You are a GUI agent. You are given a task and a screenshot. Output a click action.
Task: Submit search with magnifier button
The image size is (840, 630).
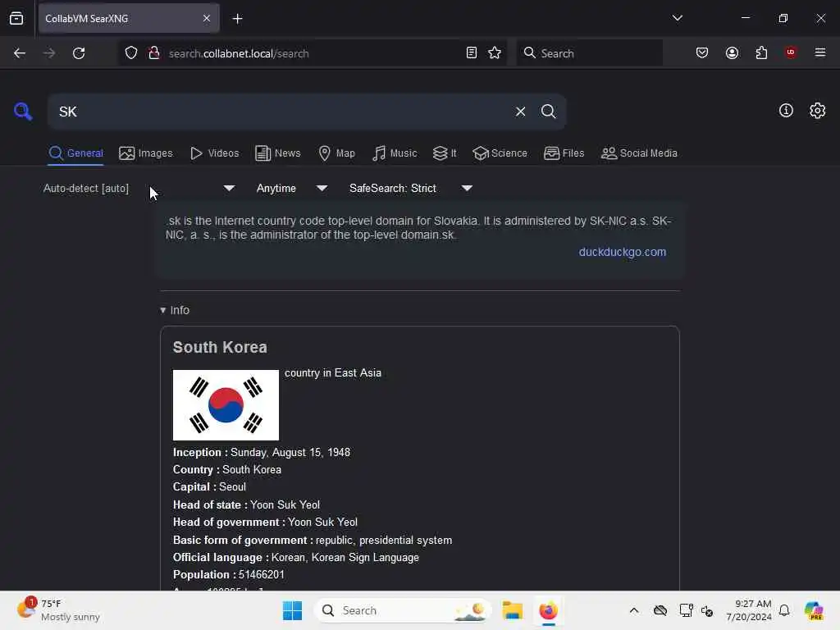coord(548,112)
